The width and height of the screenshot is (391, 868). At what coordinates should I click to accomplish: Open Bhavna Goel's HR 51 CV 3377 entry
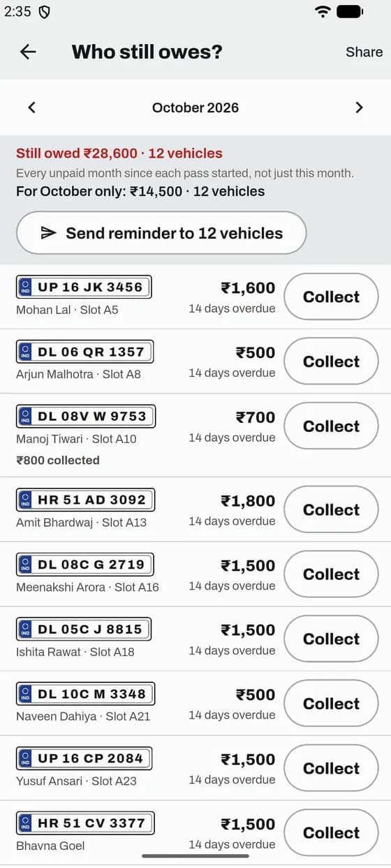click(x=195, y=832)
